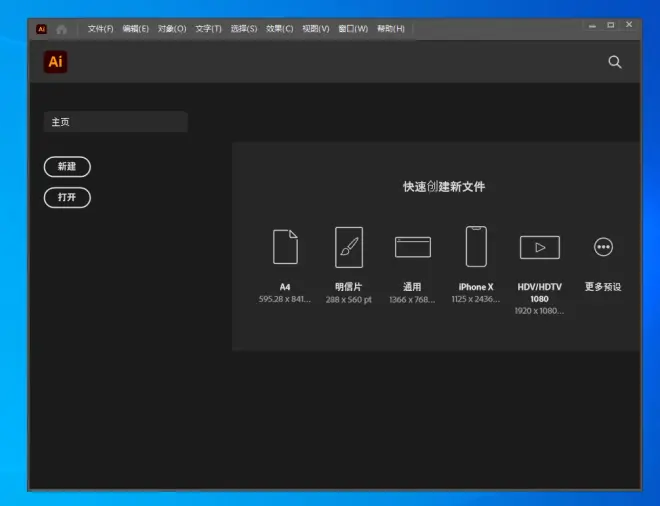This screenshot has height=506, width=660.
Task: Select the 主页 sidebar tab
Action: tap(116, 122)
